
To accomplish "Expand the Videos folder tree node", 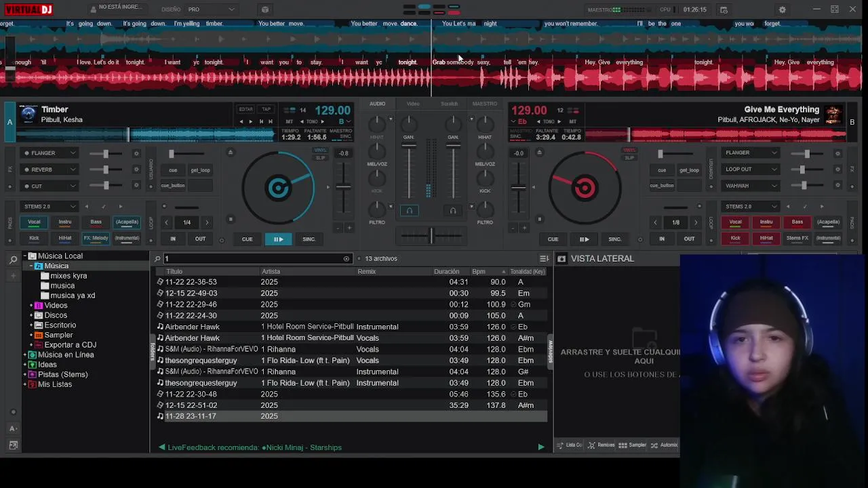I will pyautogui.click(x=32, y=306).
